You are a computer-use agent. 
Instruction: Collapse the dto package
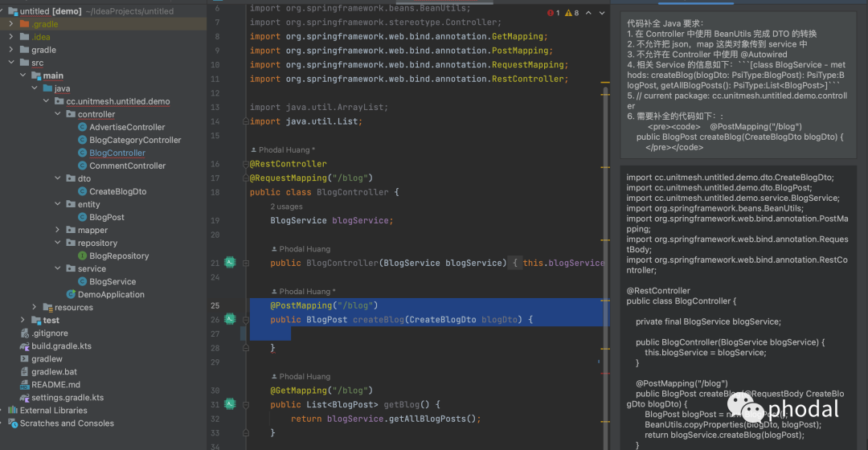coord(58,178)
